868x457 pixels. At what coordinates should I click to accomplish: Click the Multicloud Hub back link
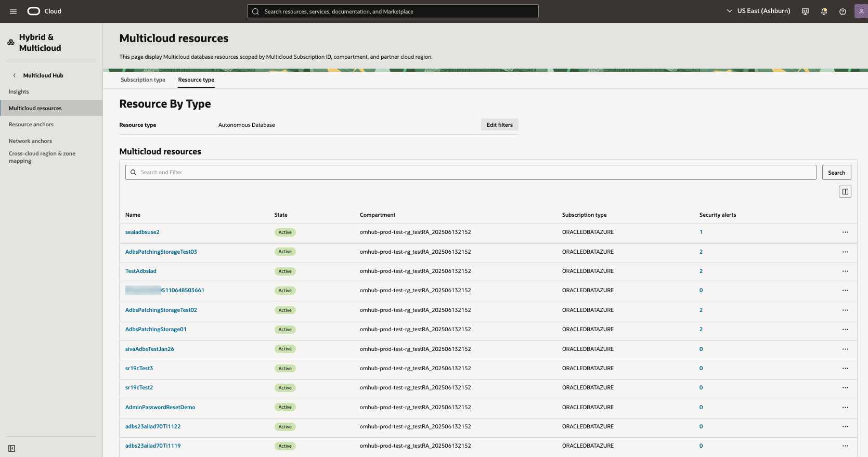[x=43, y=75]
